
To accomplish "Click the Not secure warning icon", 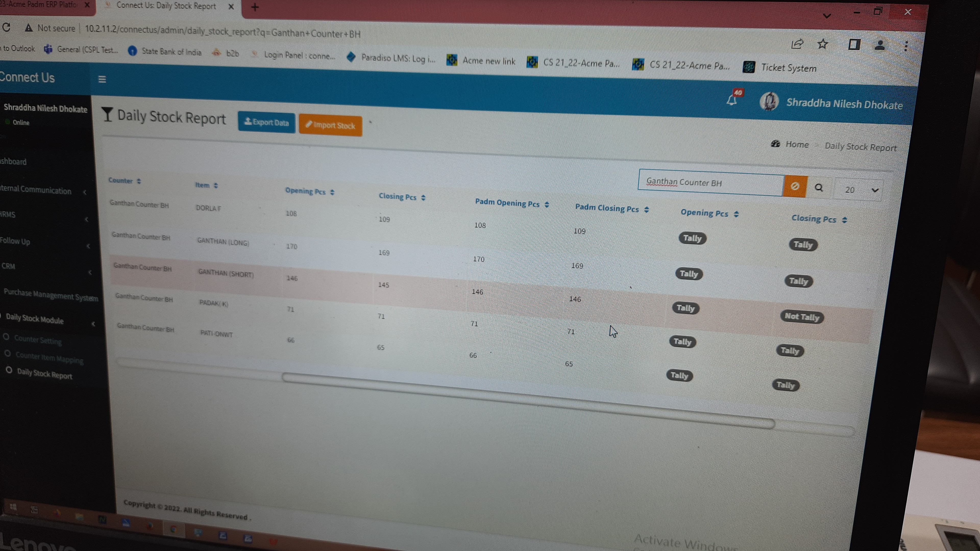I will click(x=29, y=28).
